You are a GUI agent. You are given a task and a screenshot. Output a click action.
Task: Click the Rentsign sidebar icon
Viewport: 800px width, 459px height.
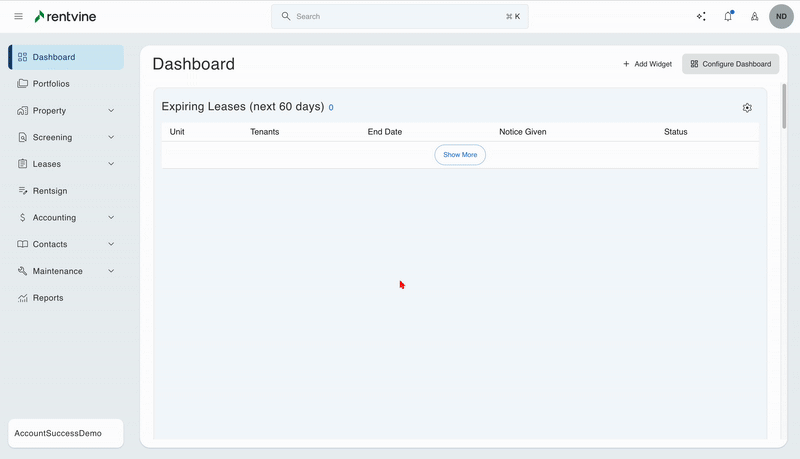coord(23,191)
